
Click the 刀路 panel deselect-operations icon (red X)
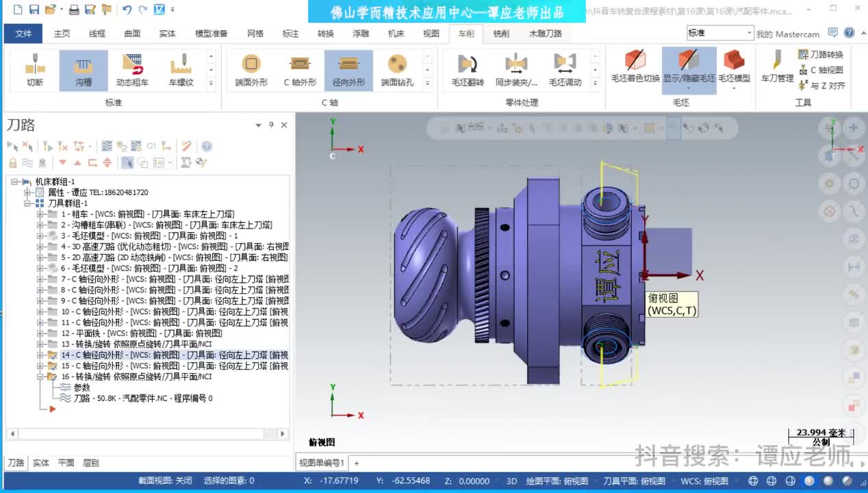(x=27, y=146)
